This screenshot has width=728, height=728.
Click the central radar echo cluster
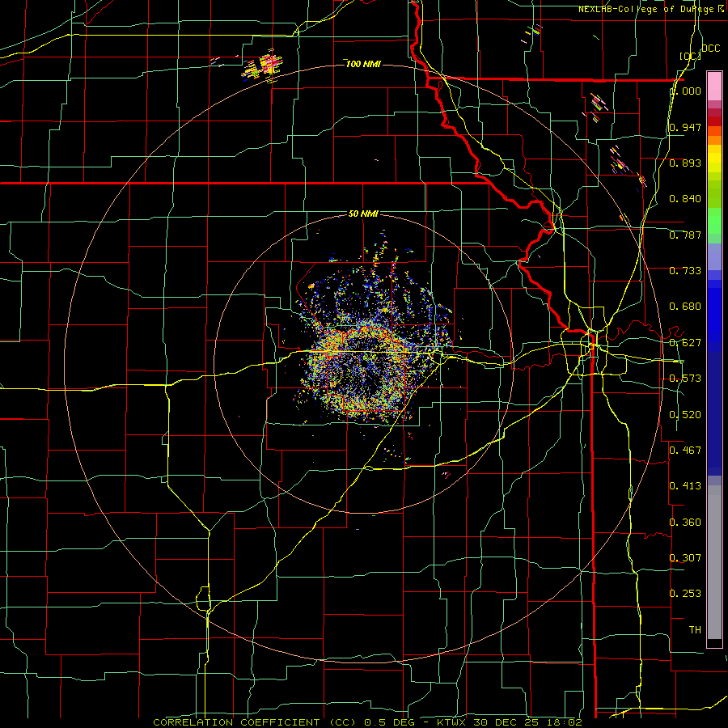[x=366, y=366]
